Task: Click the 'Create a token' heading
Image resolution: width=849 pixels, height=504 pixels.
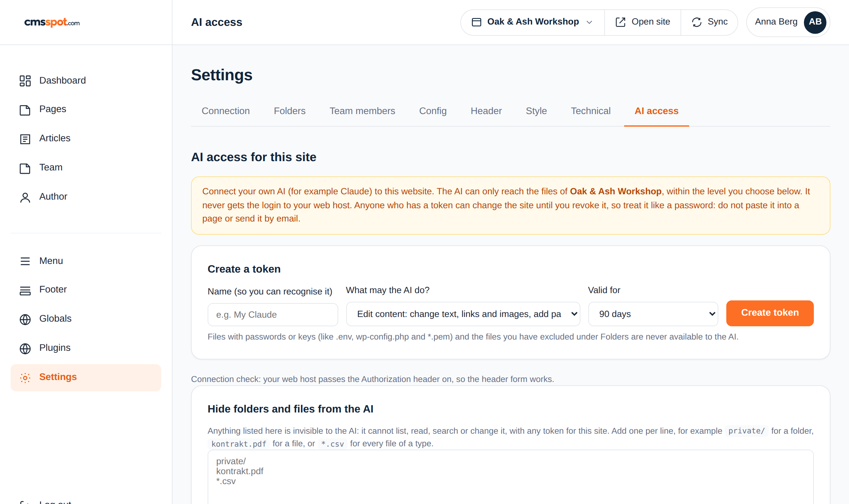Action: click(x=244, y=269)
